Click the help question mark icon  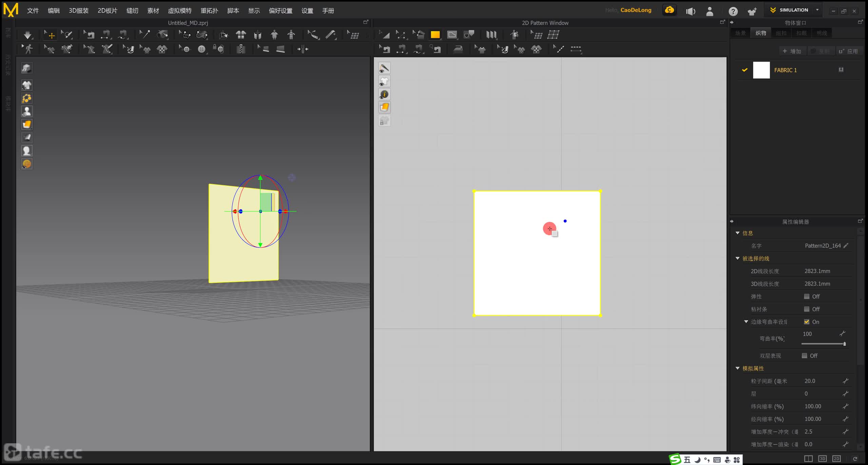(733, 11)
